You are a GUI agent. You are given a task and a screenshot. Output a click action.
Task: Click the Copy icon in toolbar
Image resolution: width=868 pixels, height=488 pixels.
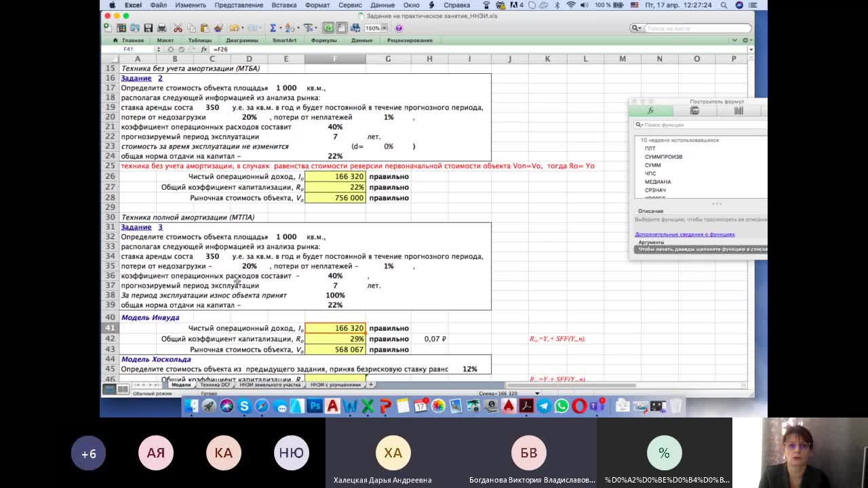click(191, 28)
